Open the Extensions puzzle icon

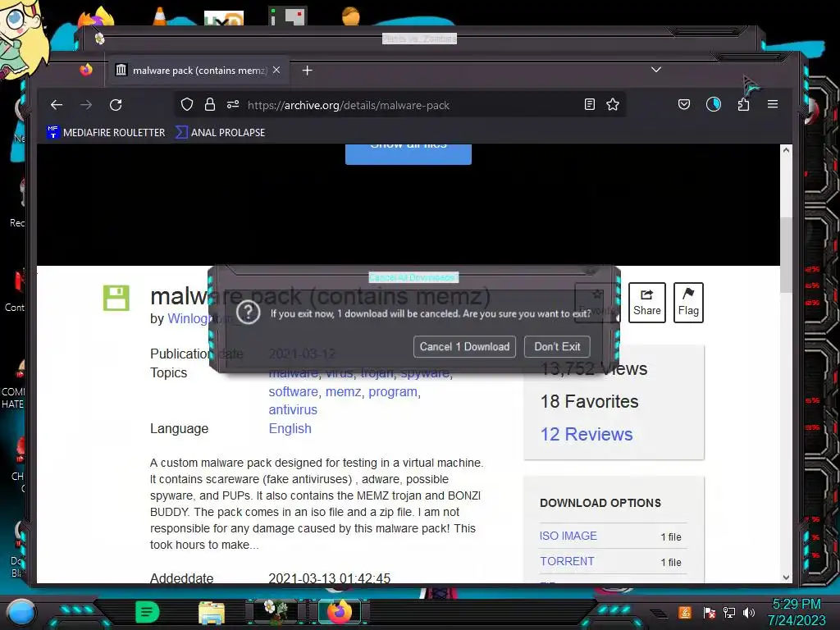tap(743, 104)
